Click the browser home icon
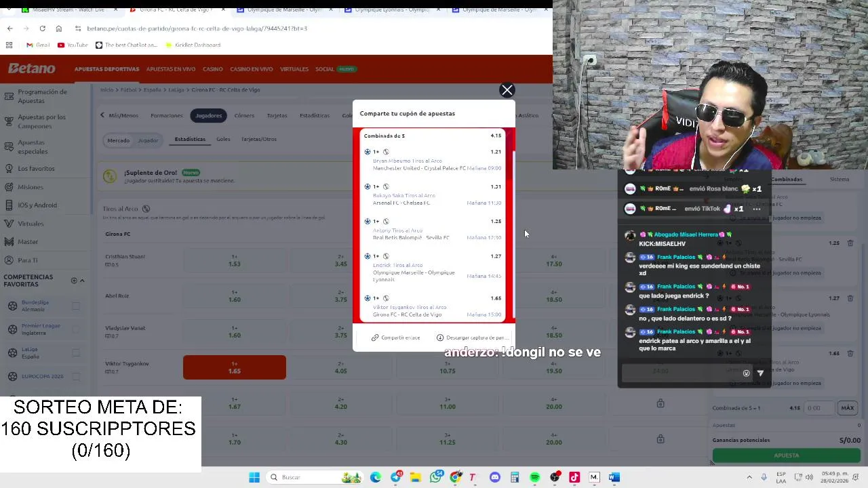Viewport: 868px width, 488px height. point(58,28)
